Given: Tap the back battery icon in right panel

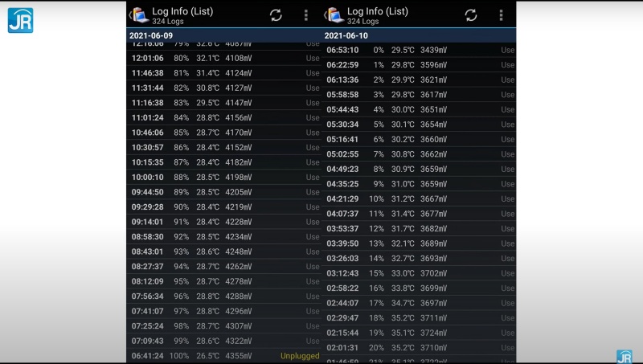Looking at the screenshot, I should [x=334, y=14].
